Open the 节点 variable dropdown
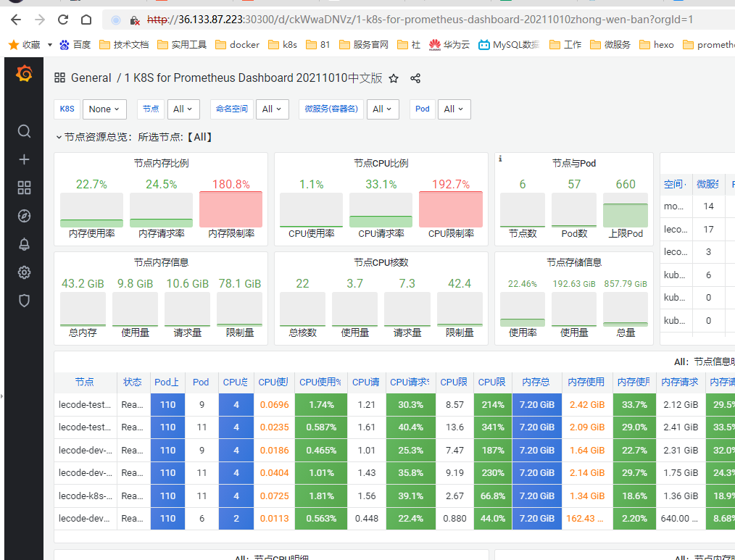This screenshot has width=735, height=560. click(183, 109)
